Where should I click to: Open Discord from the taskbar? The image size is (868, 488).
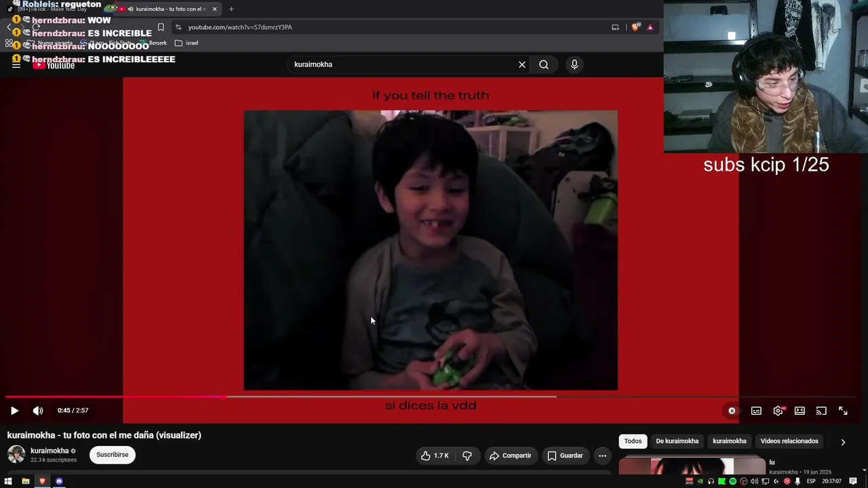tap(59, 481)
